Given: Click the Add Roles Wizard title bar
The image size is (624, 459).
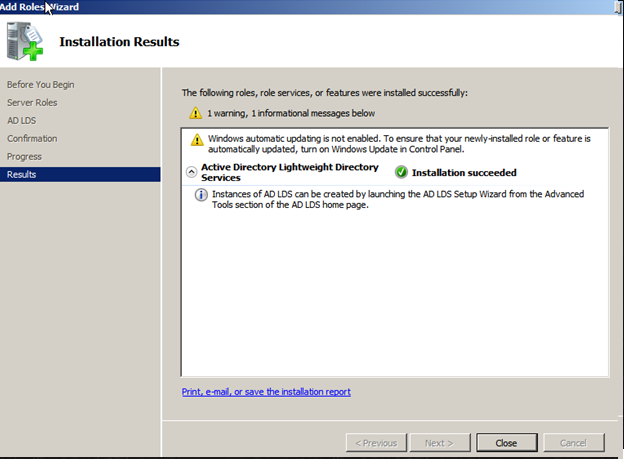Looking at the screenshot, I should [x=312, y=7].
